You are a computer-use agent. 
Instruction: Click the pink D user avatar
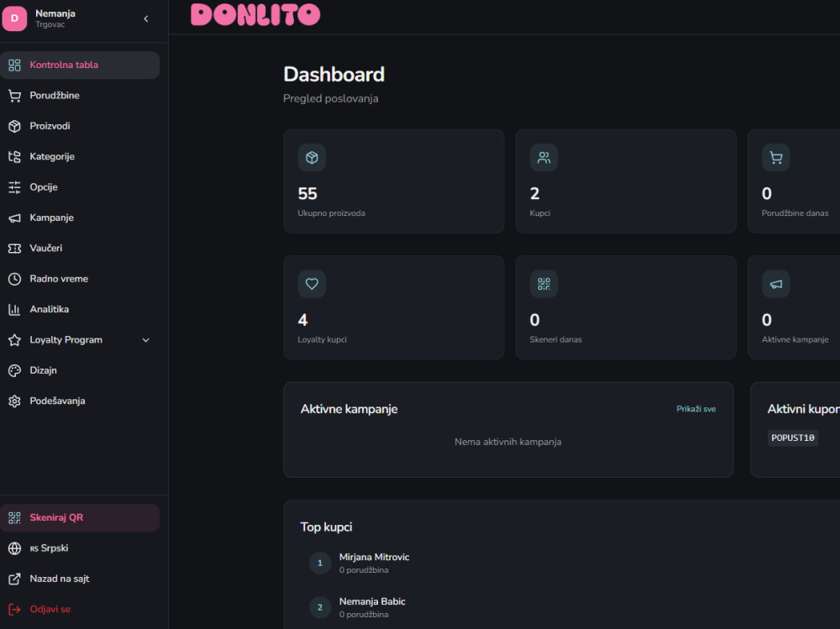14,18
